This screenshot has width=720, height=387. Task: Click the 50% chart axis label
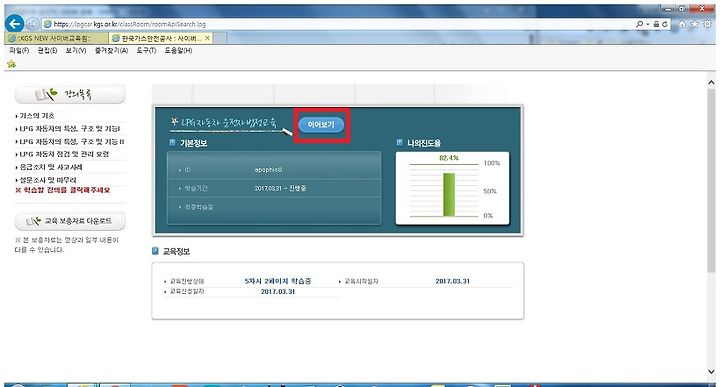click(490, 191)
